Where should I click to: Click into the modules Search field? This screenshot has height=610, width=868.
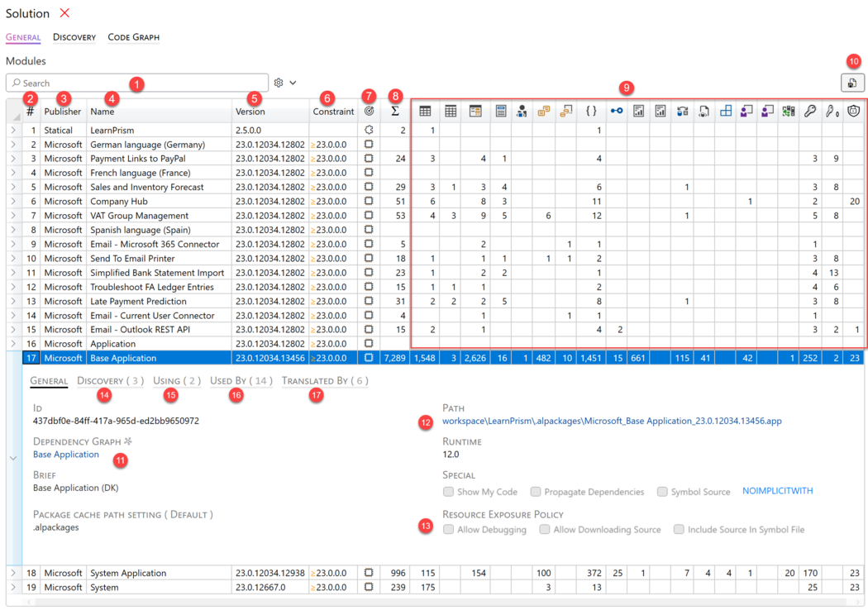pos(137,83)
